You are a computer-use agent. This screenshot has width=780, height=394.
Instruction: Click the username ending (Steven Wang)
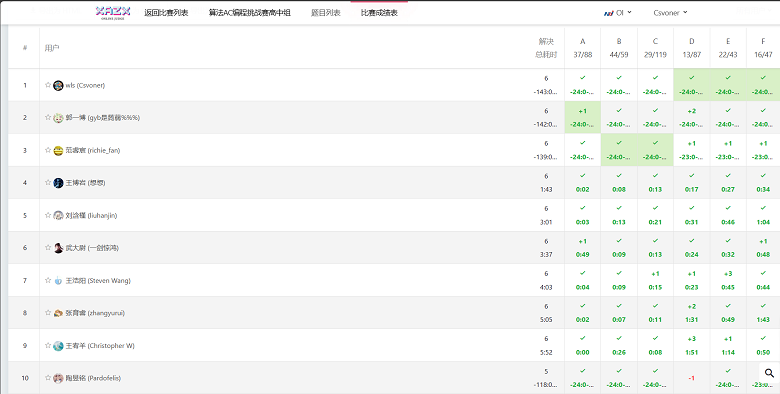click(98, 281)
